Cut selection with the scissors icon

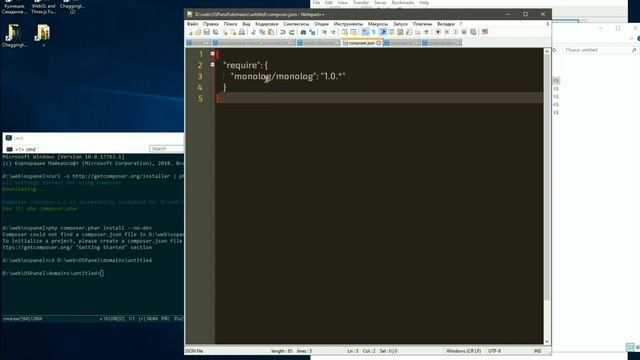[254, 32]
